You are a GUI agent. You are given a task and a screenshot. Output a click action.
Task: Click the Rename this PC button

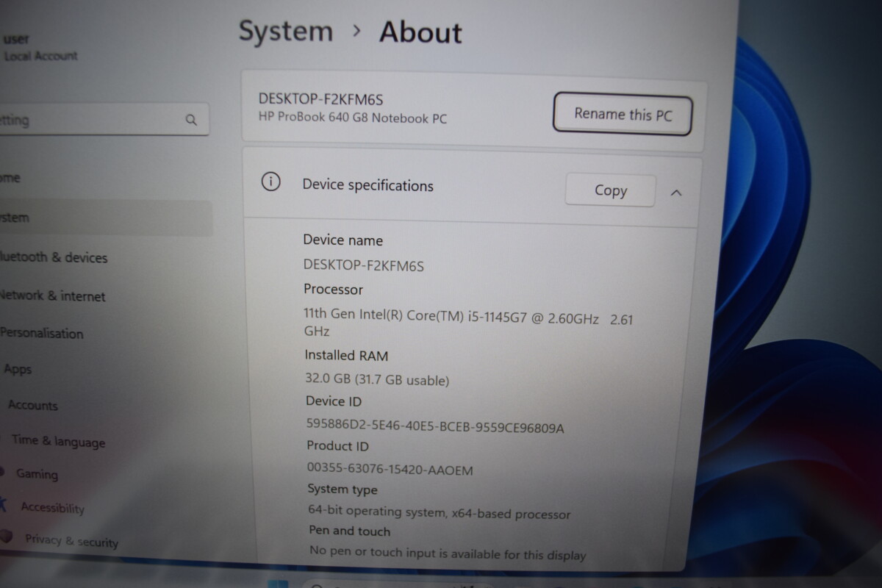(623, 115)
